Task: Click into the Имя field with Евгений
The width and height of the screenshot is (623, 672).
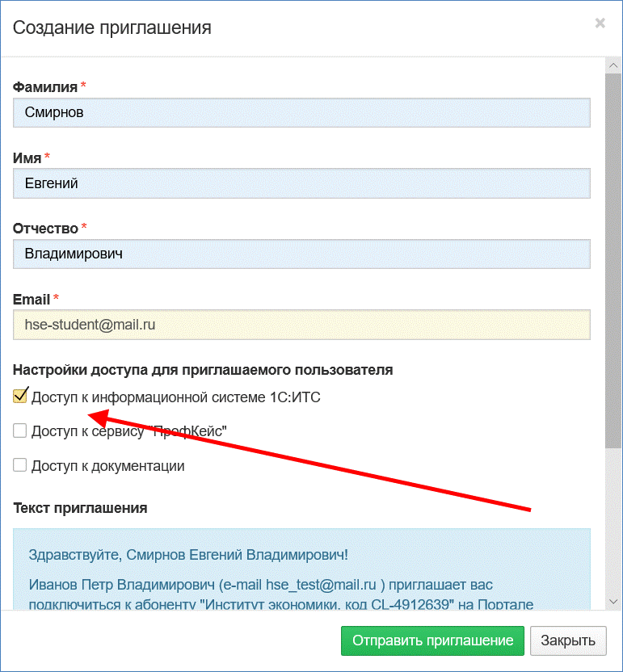Action: [x=301, y=183]
